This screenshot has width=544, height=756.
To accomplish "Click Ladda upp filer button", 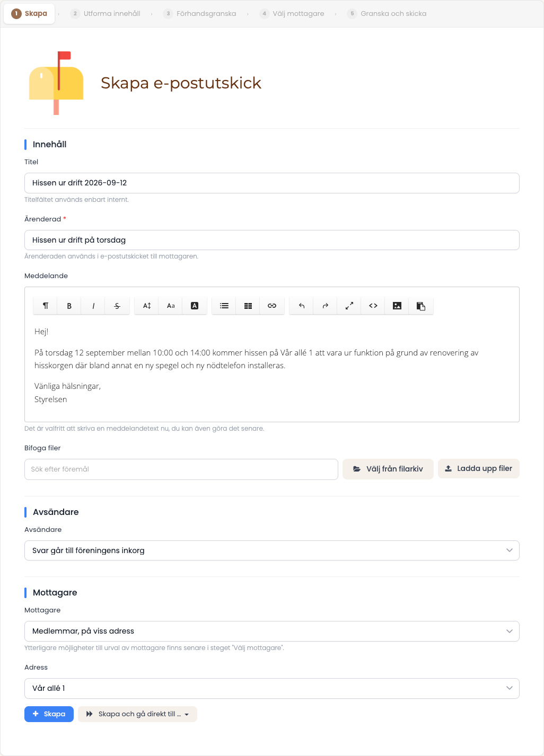I will (x=479, y=468).
